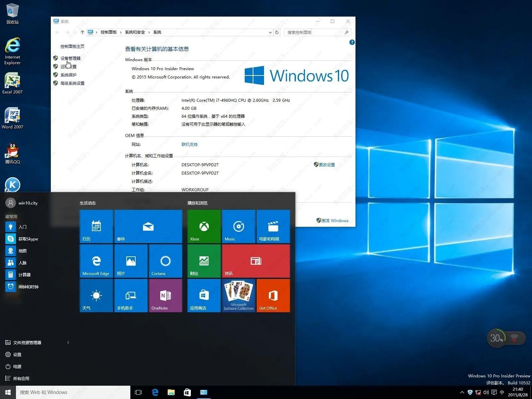Open 设置 from the Start menu

17,354
